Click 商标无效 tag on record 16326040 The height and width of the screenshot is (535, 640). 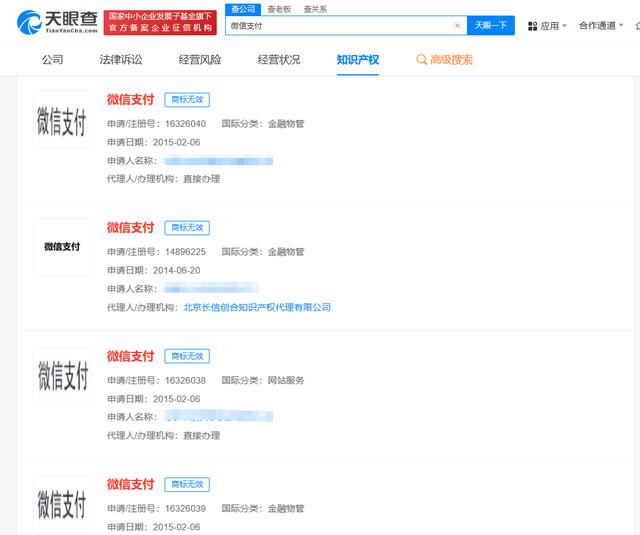187,100
